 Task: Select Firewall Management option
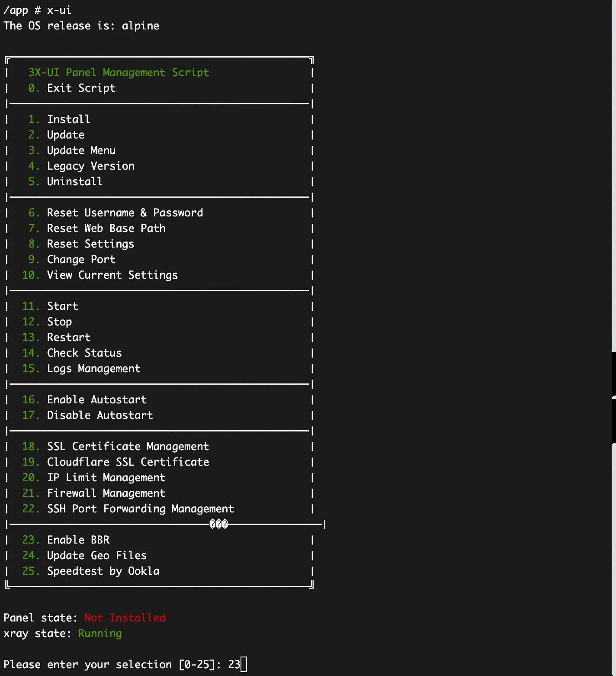pos(106,493)
